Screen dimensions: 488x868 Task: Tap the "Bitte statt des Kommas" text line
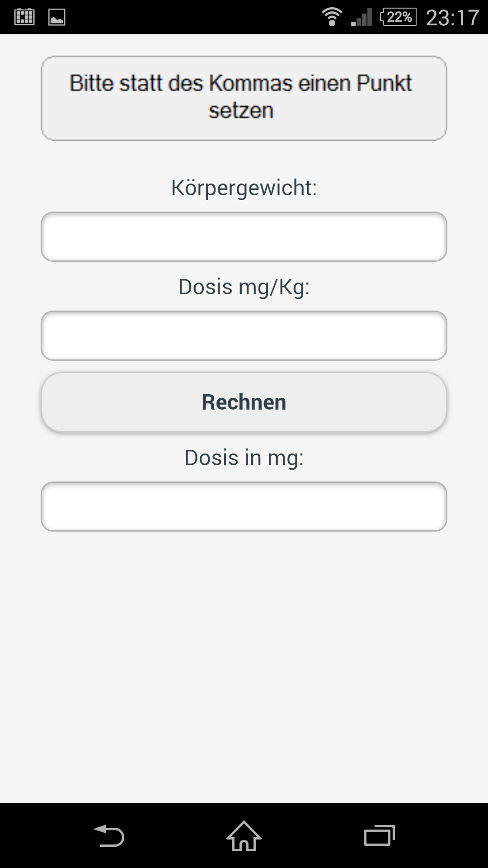(241, 83)
